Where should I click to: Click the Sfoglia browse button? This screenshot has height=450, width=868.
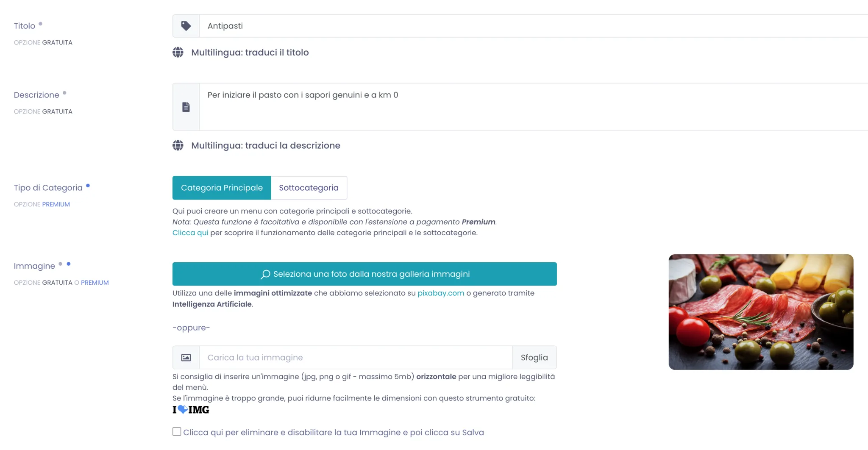click(x=534, y=358)
